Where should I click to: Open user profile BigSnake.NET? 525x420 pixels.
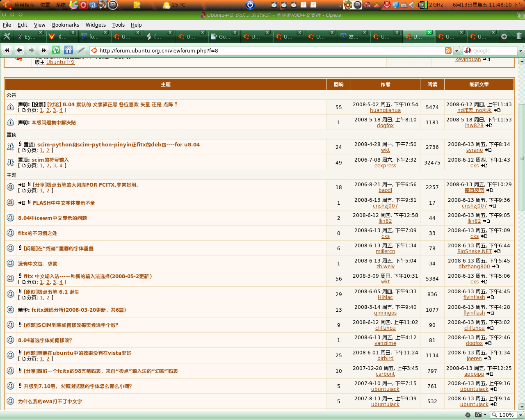pos(474,251)
